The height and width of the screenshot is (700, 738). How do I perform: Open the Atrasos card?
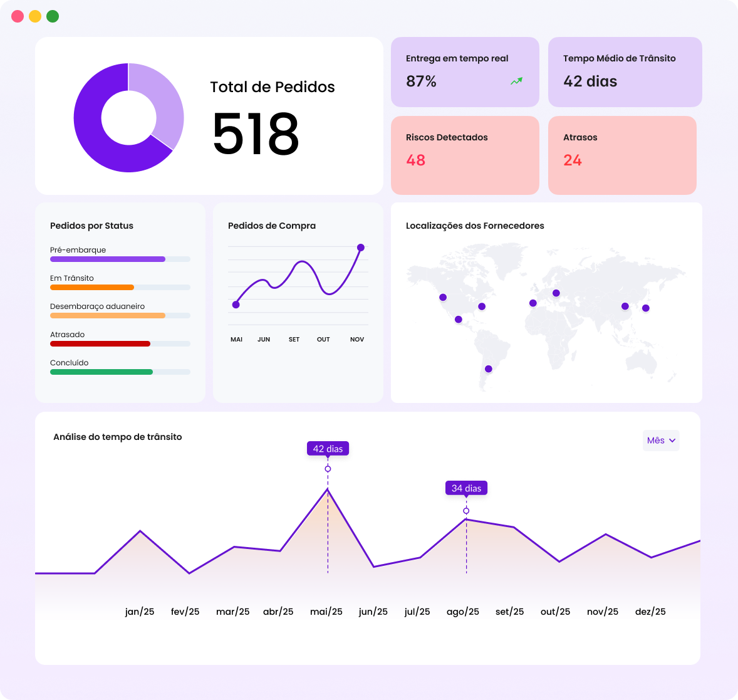[621, 155]
